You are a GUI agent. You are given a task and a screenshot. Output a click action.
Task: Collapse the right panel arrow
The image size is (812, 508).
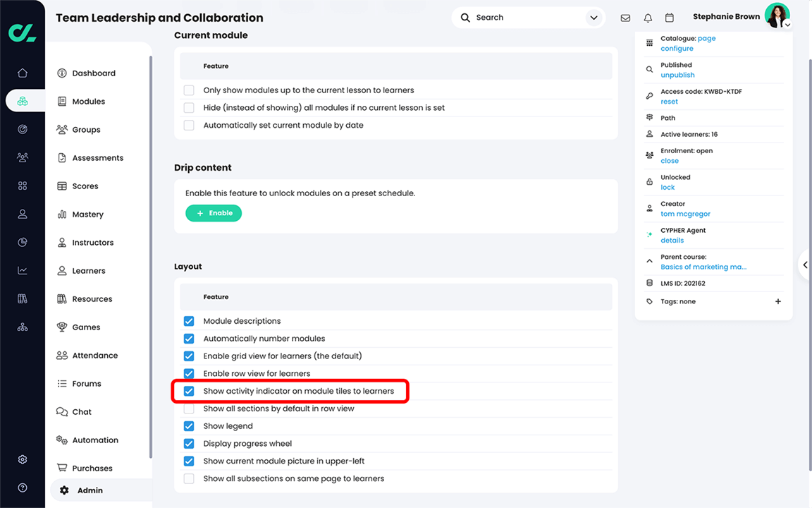[805, 265]
